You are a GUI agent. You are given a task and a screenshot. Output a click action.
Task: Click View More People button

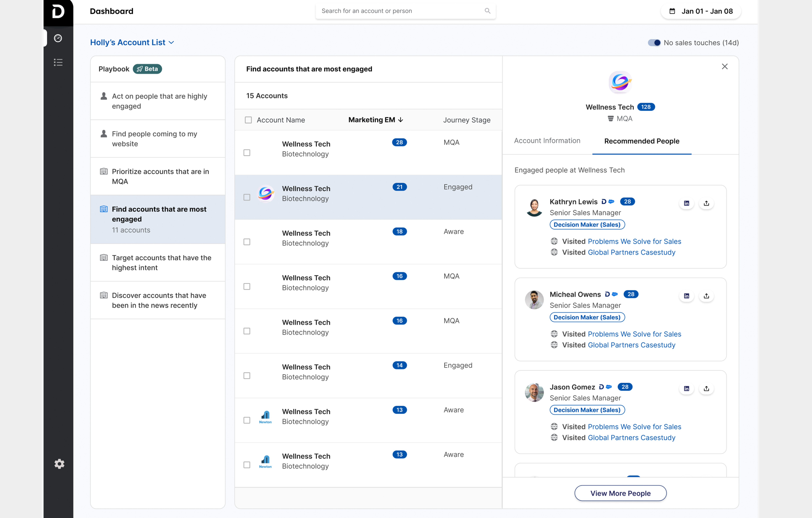click(620, 493)
